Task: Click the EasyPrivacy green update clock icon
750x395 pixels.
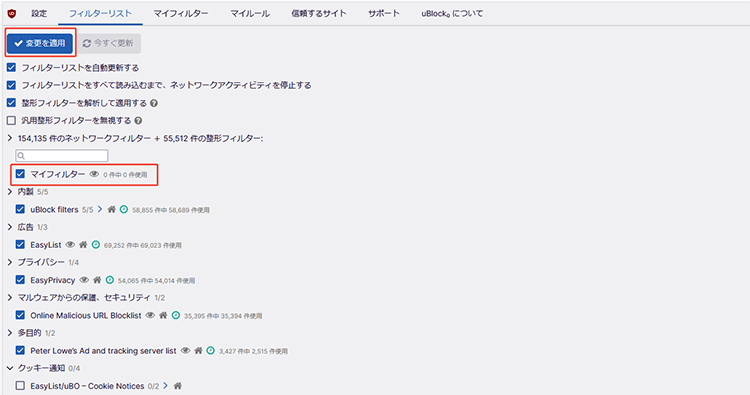Action: click(110, 280)
